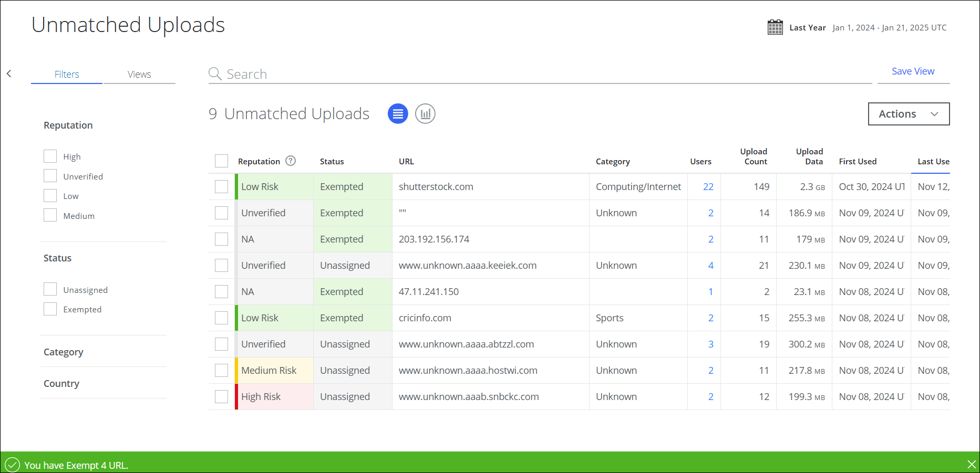980x473 pixels.
Task: Click the search magnifying glass icon
Action: pos(215,74)
